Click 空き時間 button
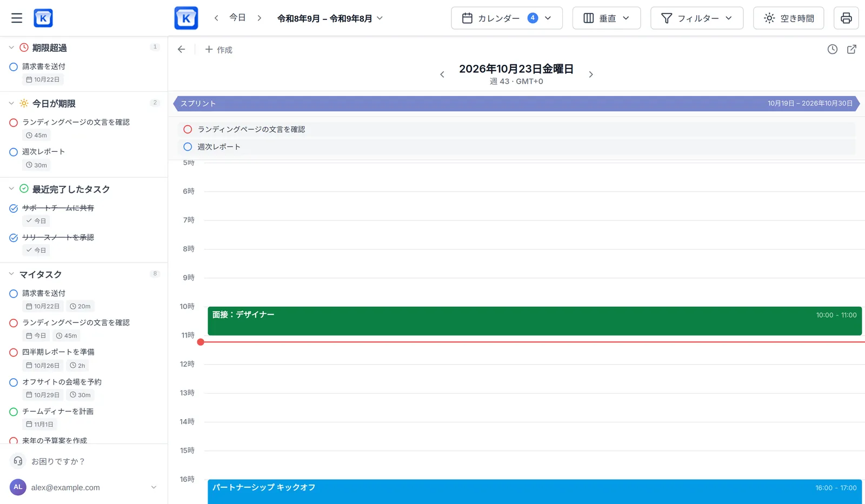 click(x=788, y=18)
